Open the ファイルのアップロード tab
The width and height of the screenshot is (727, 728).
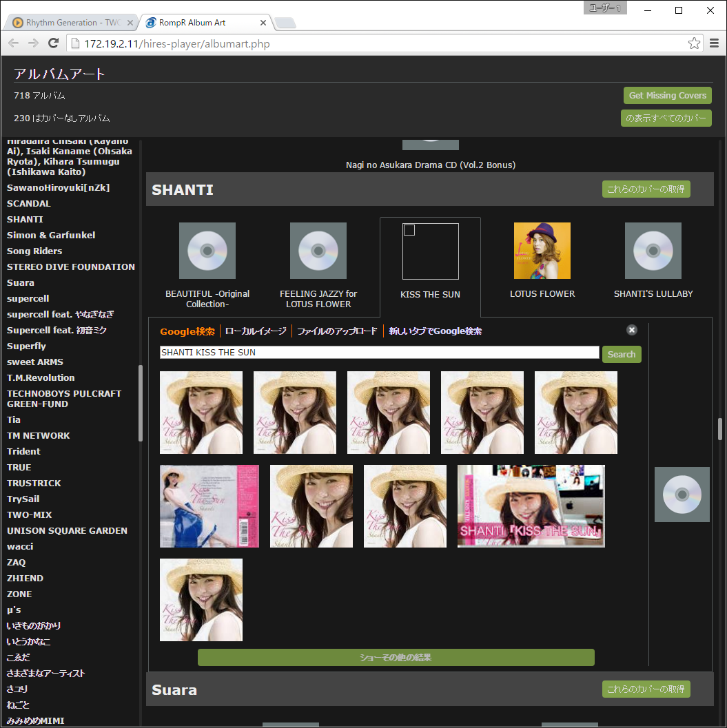(x=337, y=331)
